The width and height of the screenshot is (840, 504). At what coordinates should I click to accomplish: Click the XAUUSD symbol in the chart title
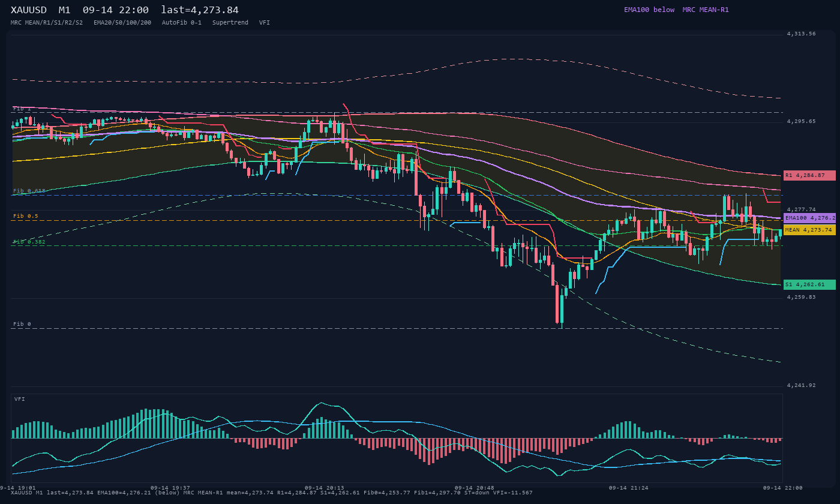click(29, 10)
